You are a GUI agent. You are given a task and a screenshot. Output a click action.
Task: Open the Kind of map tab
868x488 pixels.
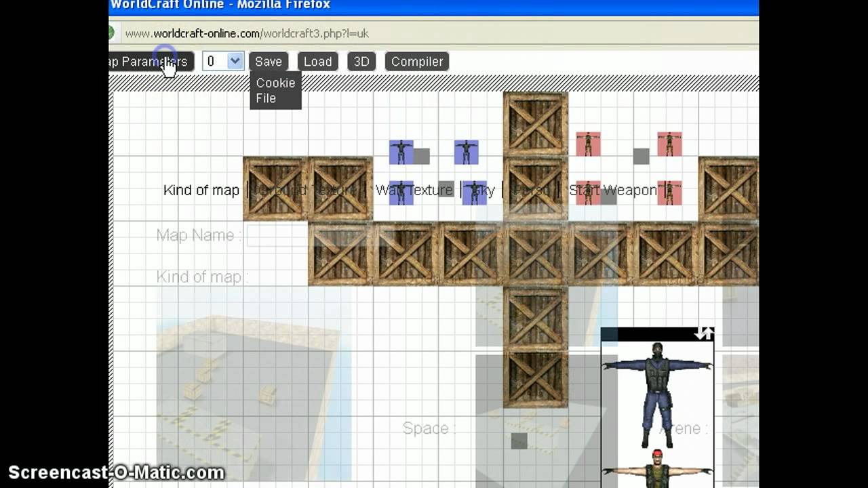pos(201,190)
